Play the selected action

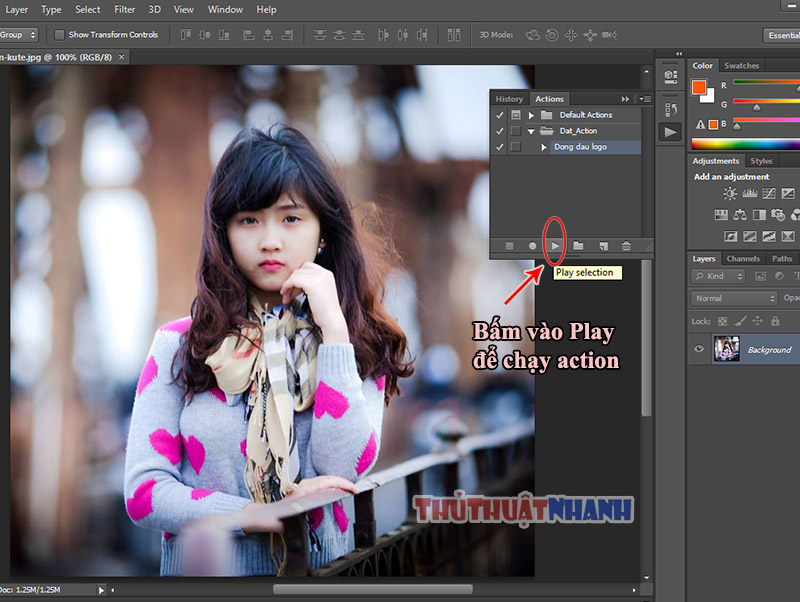coord(555,246)
